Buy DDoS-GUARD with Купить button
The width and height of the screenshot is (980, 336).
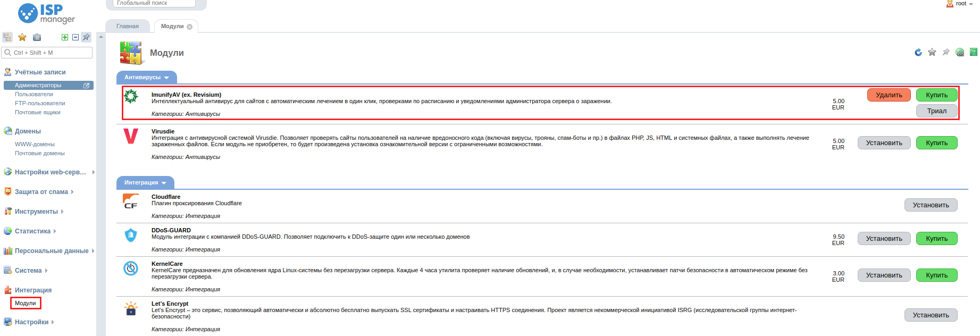[936, 239]
